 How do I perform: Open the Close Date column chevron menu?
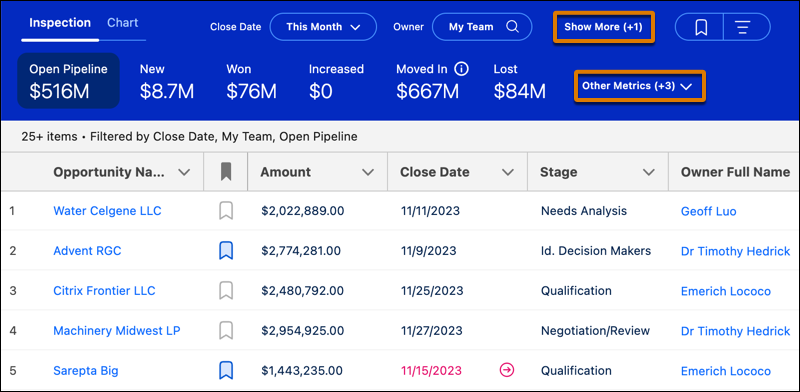508,173
